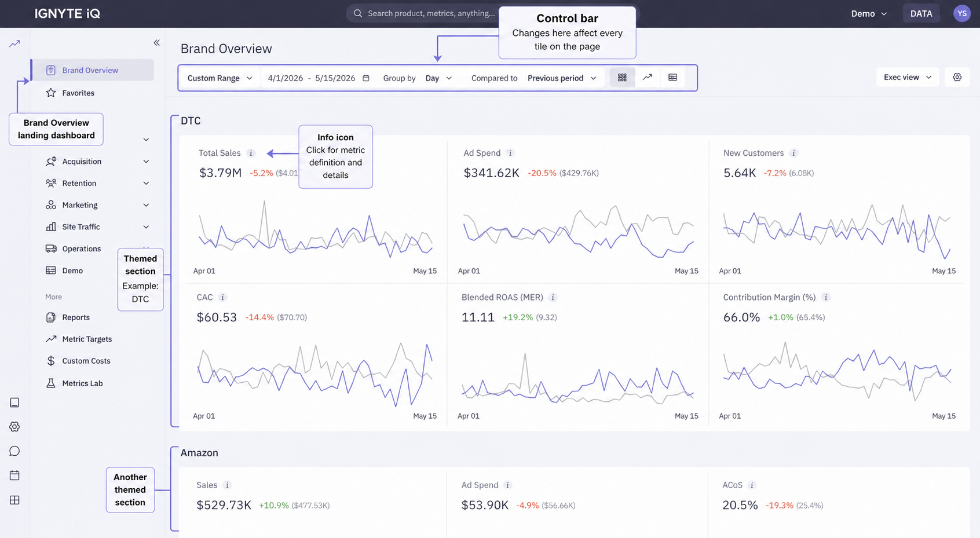Click the Amazon section heading
The height and width of the screenshot is (538, 980).
(199, 453)
